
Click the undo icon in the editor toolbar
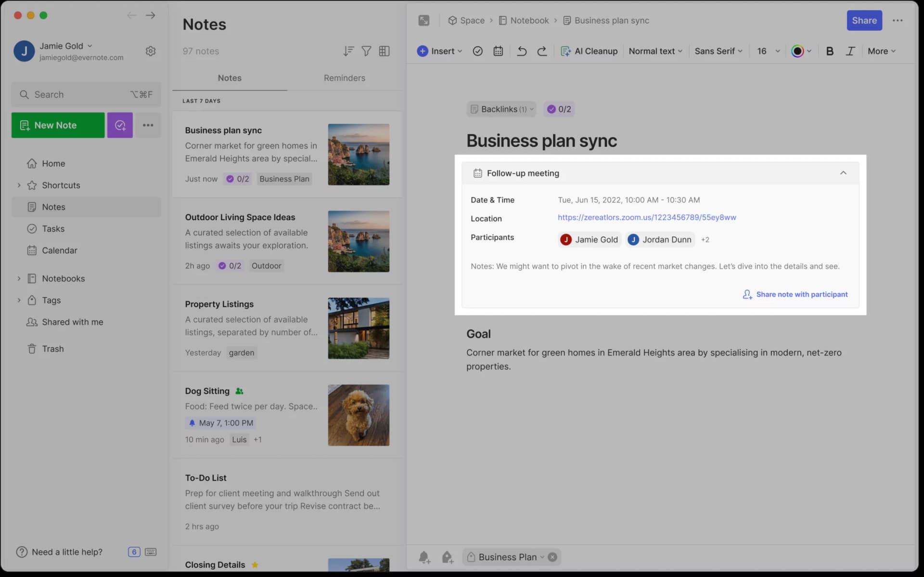click(x=521, y=51)
